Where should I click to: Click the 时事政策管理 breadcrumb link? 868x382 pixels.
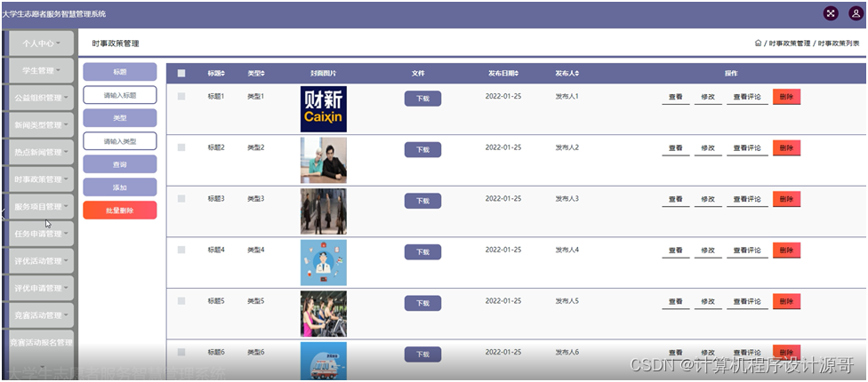pyautogui.click(x=790, y=44)
